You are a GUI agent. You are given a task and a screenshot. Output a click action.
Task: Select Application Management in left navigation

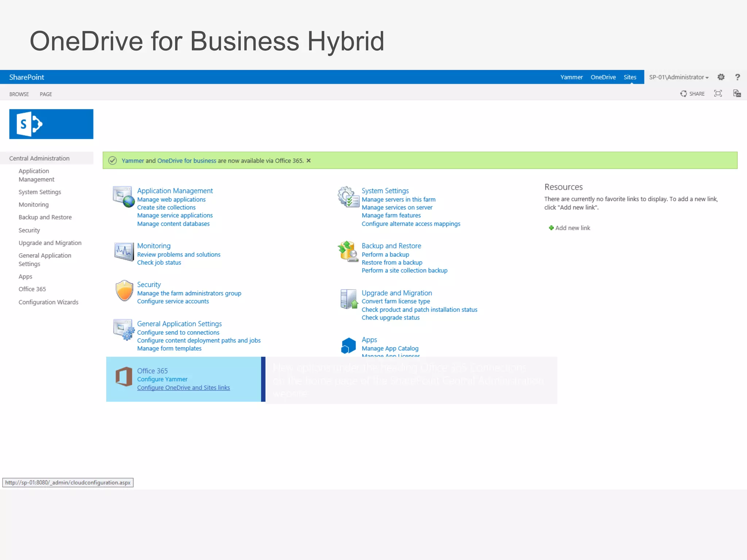pos(36,175)
